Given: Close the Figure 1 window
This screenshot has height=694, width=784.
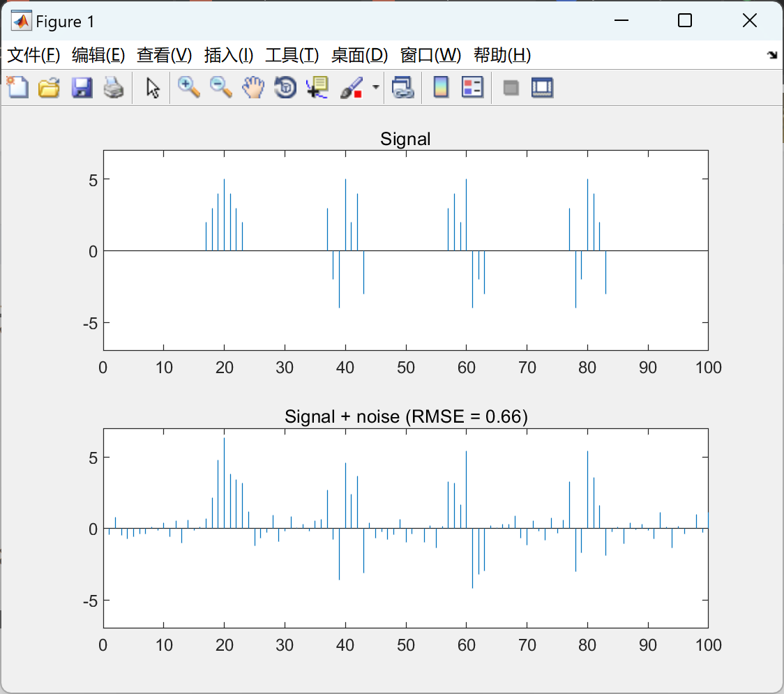Looking at the screenshot, I should click(x=750, y=20).
